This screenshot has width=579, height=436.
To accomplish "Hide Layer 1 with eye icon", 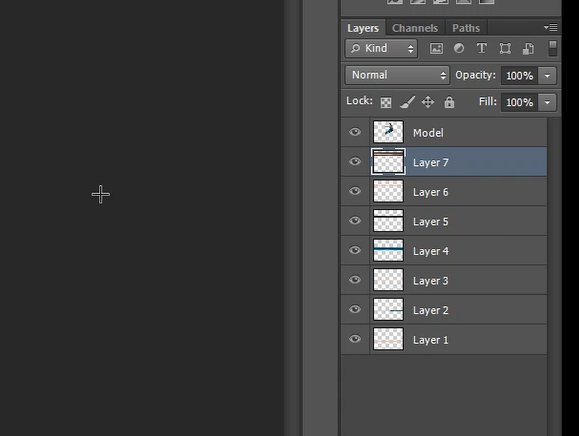I will tap(355, 339).
